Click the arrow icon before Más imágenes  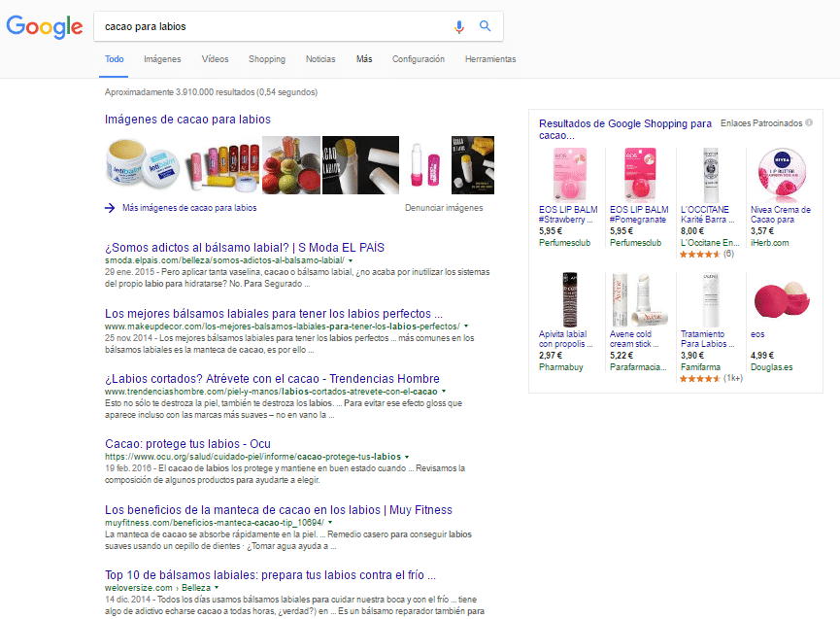(x=110, y=208)
